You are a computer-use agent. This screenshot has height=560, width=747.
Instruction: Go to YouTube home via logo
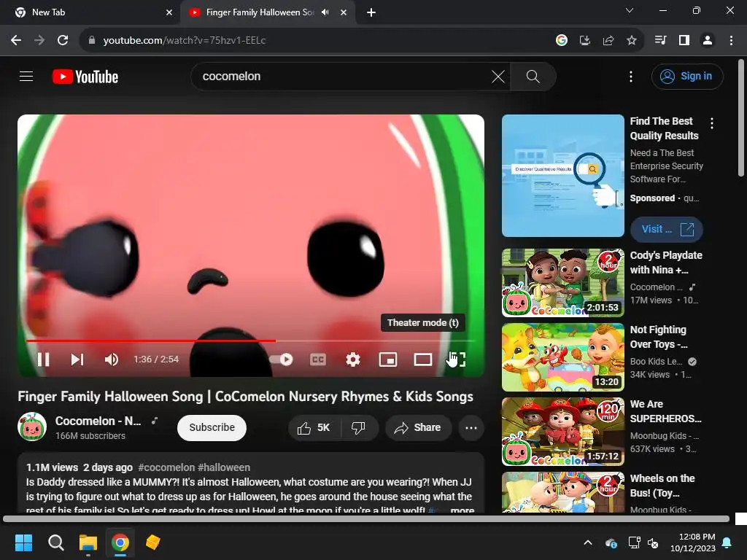(85, 77)
